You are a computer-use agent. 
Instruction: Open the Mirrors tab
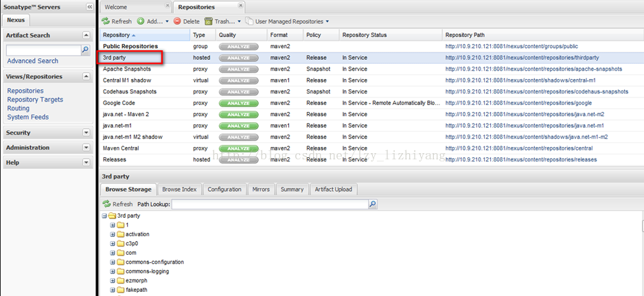(x=261, y=189)
